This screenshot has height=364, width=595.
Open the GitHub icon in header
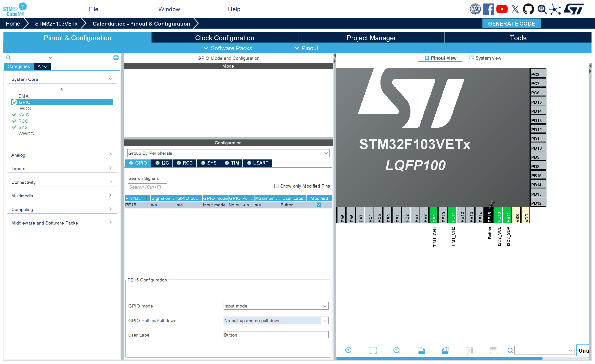click(528, 9)
